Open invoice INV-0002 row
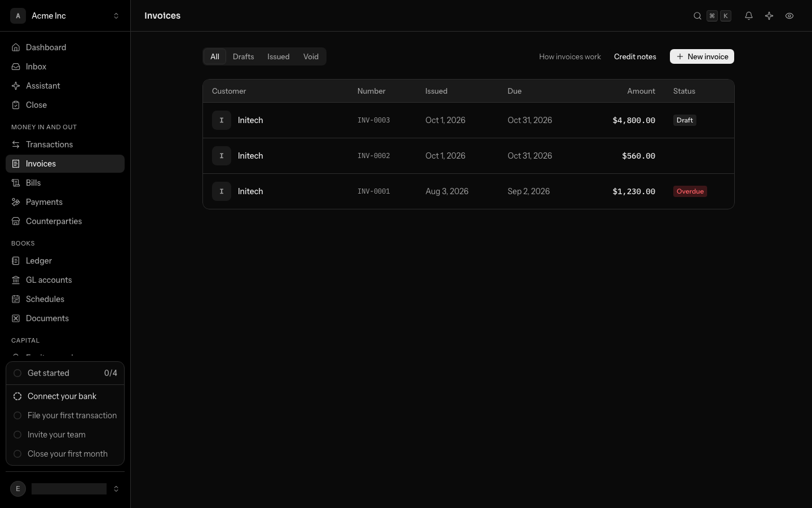812x508 pixels. (x=469, y=156)
